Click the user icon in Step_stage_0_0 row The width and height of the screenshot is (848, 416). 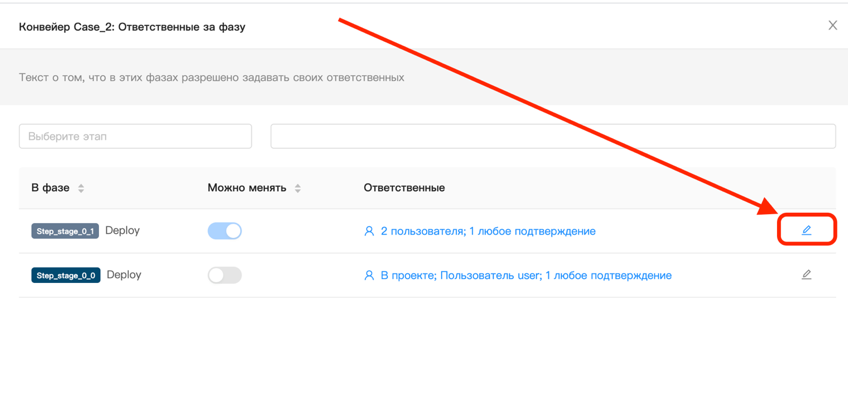click(369, 275)
